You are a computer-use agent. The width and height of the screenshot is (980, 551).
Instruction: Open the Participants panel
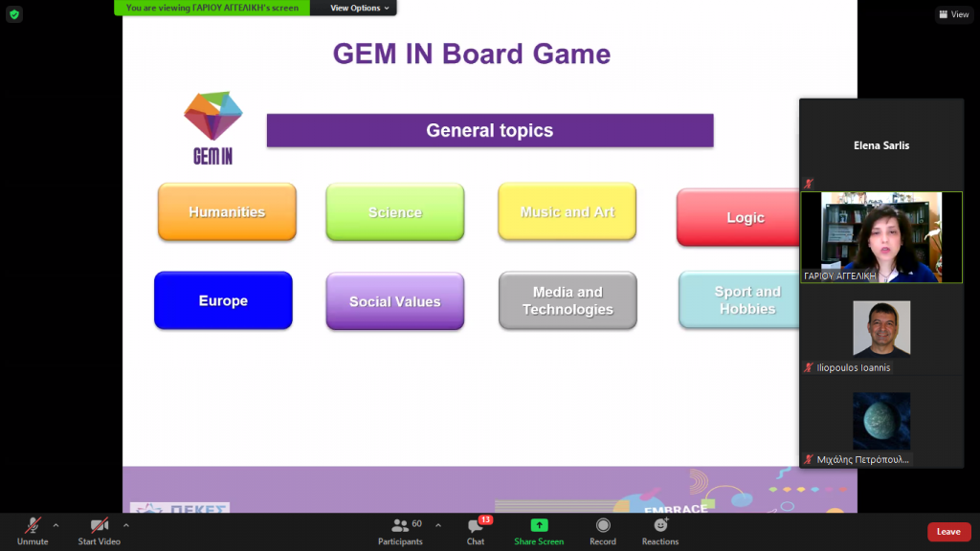point(400,531)
